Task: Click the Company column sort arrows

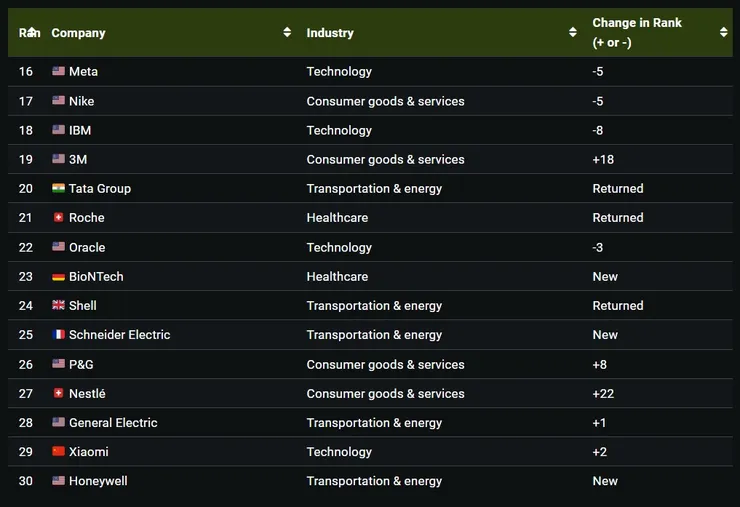Action: tap(287, 32)
